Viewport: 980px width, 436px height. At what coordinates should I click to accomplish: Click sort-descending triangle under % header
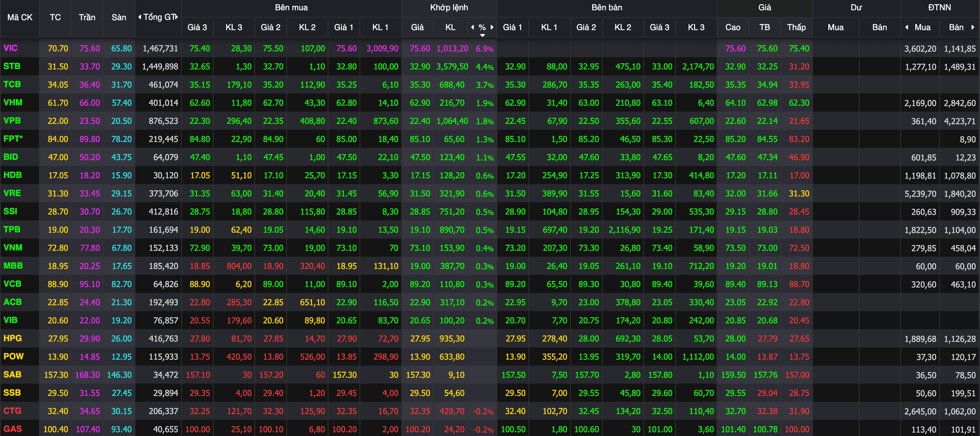pos(482,35)
